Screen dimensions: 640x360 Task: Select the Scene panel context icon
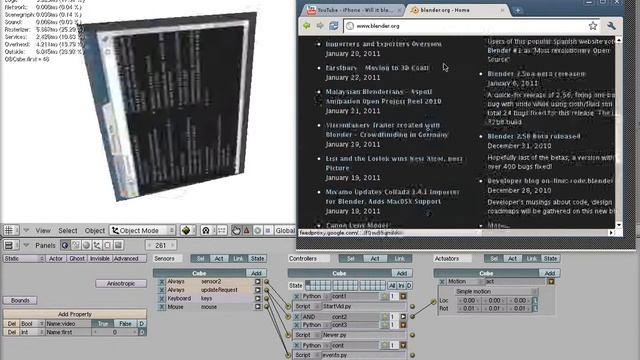point(118,245)
